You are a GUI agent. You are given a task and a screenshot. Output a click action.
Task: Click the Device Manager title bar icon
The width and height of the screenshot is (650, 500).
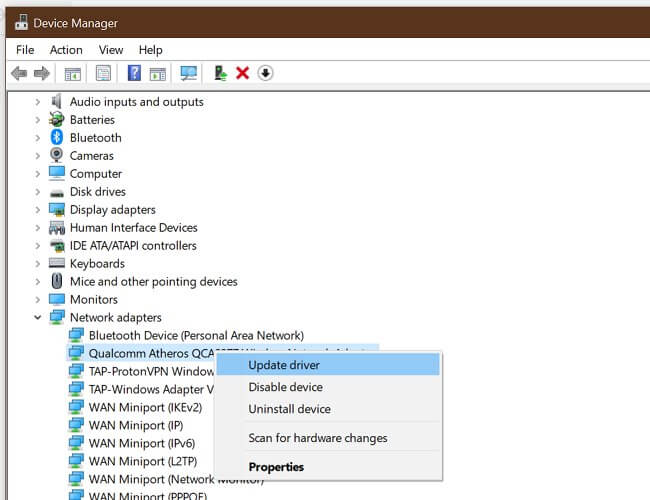(x=21, y=22)
